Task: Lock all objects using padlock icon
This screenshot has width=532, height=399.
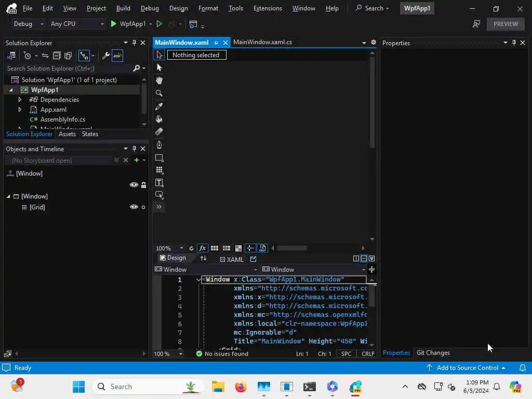Action: [143, 185]
